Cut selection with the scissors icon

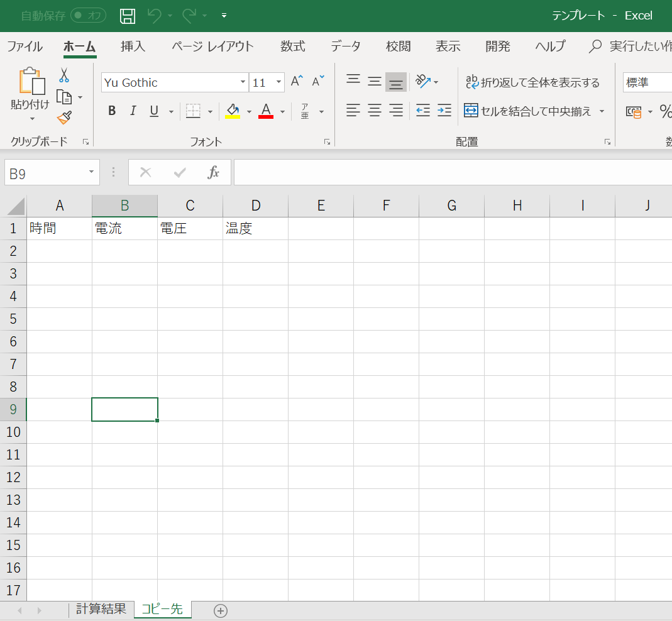[x=64, y=75]
